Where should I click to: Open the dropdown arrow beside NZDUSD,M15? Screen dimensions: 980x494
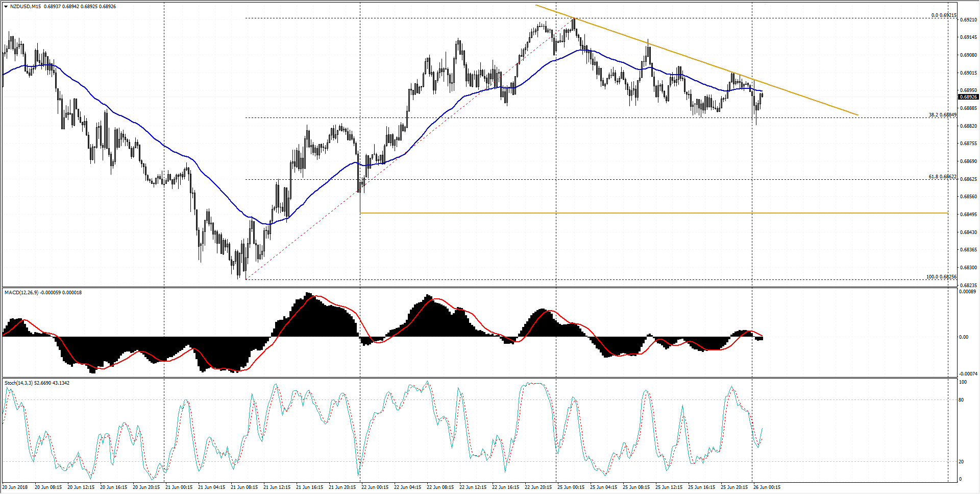(6, 7)
